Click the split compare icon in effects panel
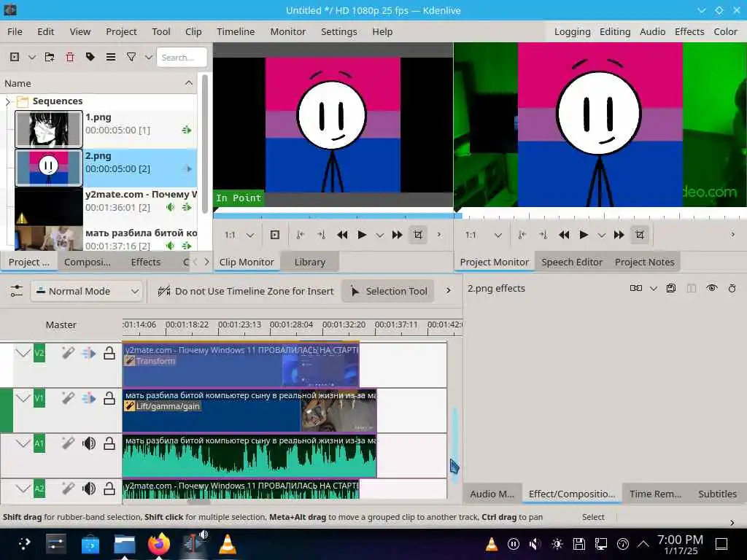 pos(692,288)
